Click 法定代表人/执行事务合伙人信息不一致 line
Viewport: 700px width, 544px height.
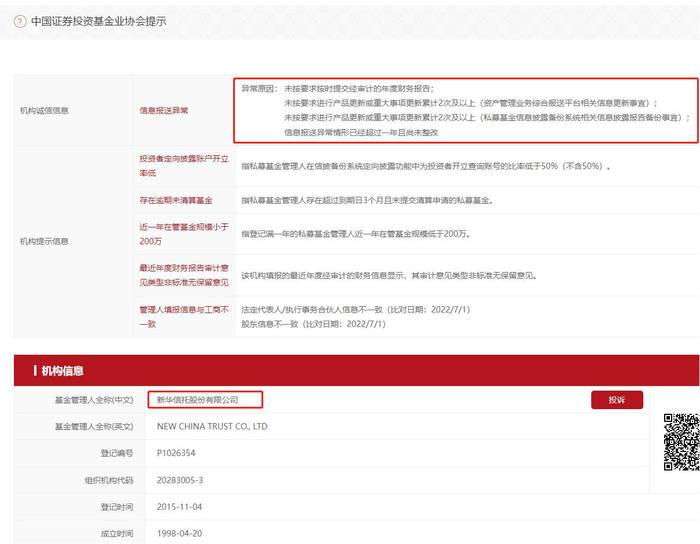356,309
